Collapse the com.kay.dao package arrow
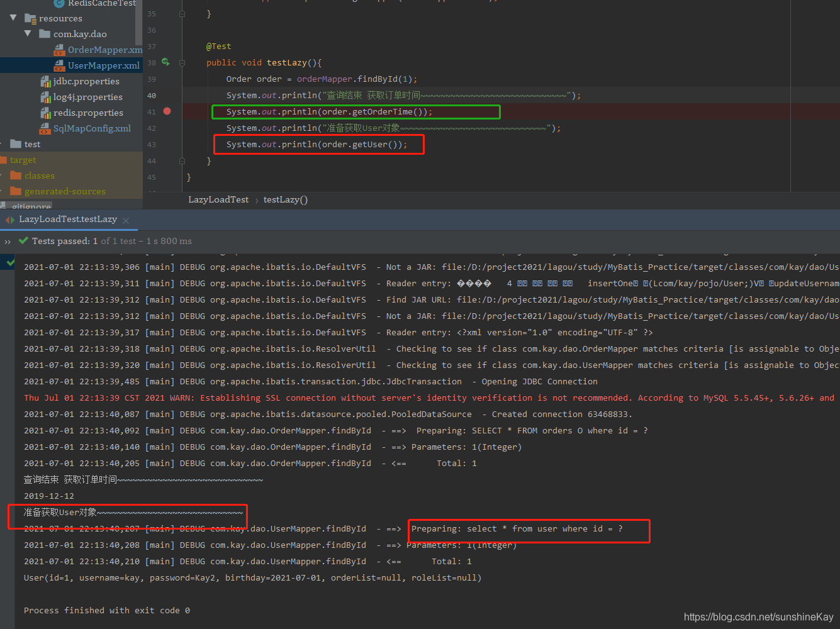The image size is (840, 629). click(28, 33)
